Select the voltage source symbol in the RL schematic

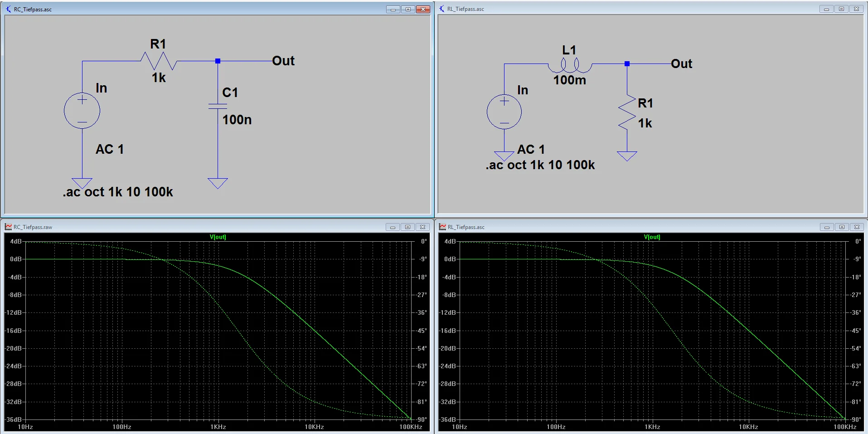click(x=504, y=112)
